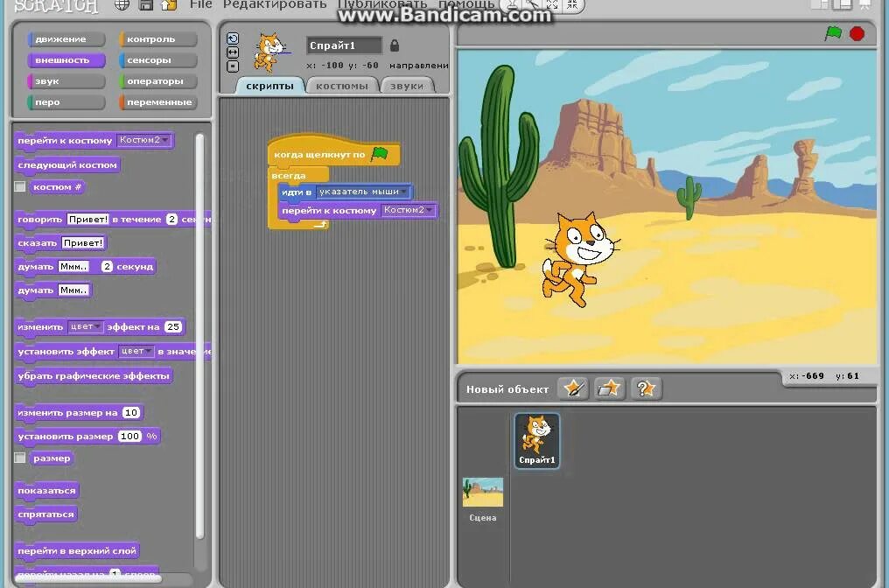Click the 'следующий костюм' block
This screenshot has height=588, width=889.
[67, 165]
